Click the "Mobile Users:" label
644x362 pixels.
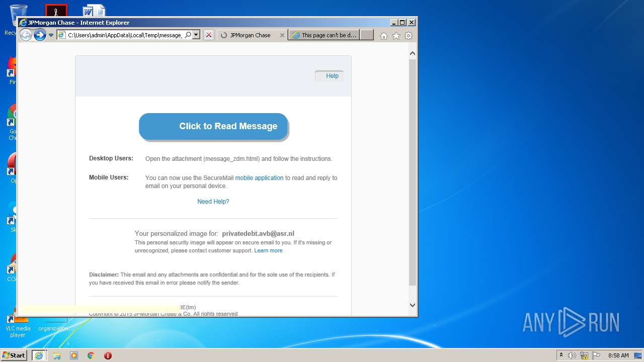pyautogui.click(x=109, y=177)
